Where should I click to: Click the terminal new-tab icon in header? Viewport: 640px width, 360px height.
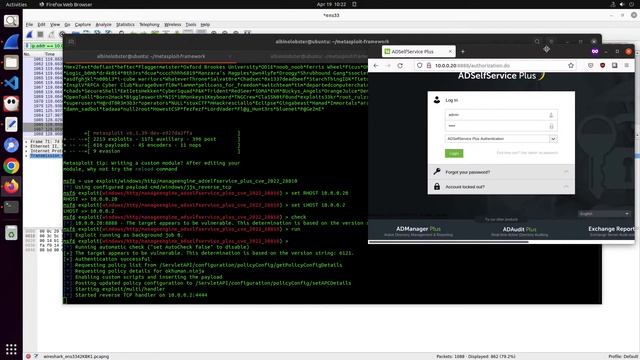[71, 42]
